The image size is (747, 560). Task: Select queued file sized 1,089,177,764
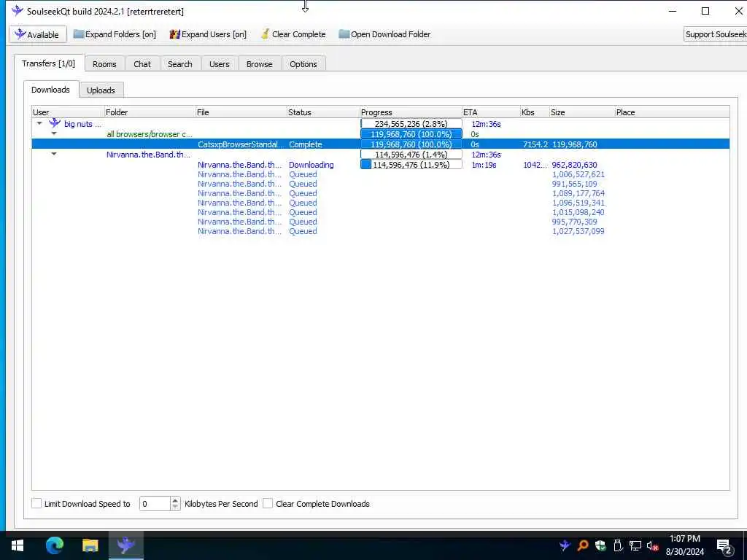381,193
